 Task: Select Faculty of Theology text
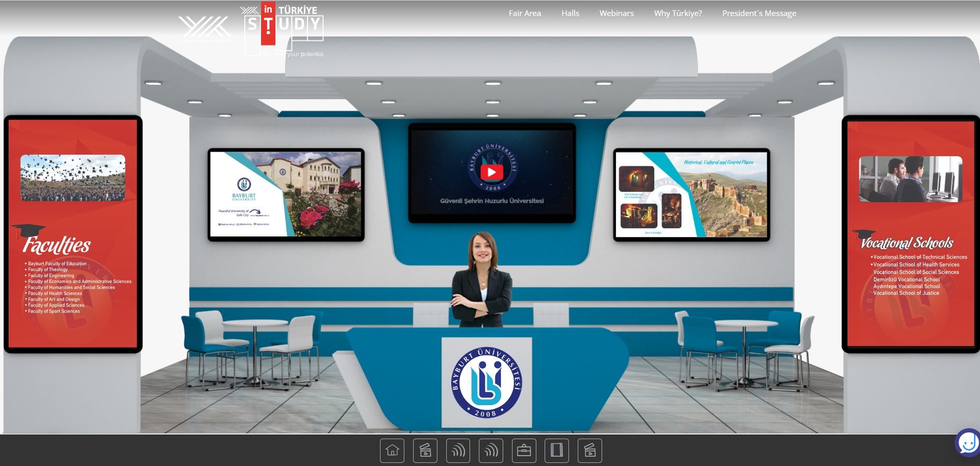[48, 269]
